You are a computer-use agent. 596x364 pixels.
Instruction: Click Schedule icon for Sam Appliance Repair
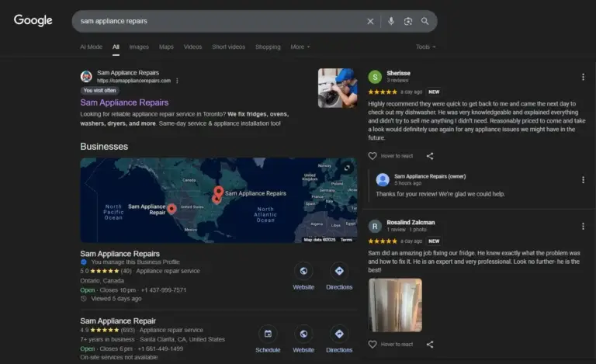(268, 335)
